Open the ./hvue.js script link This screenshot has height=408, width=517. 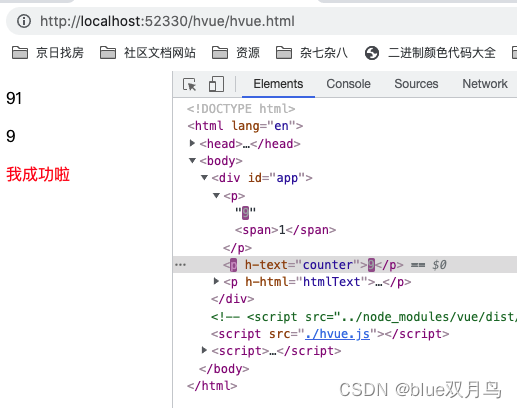click(x=337, y=334)
